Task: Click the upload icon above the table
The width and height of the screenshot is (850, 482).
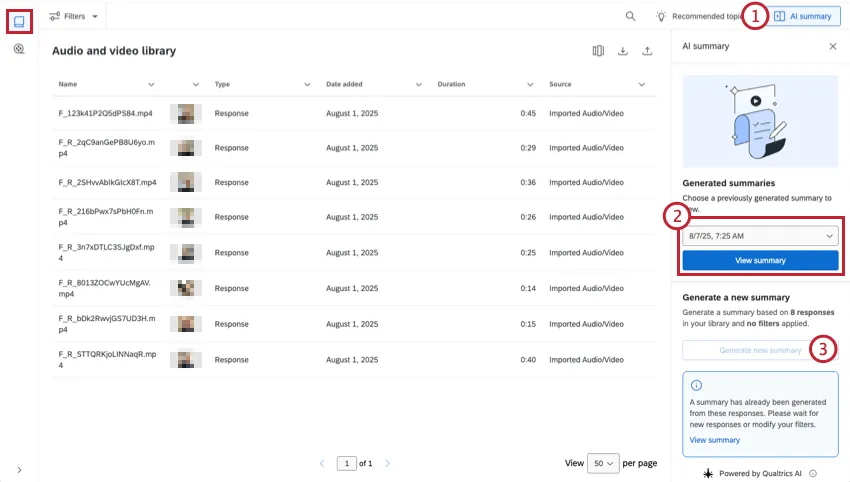Action: coord(647,51)
